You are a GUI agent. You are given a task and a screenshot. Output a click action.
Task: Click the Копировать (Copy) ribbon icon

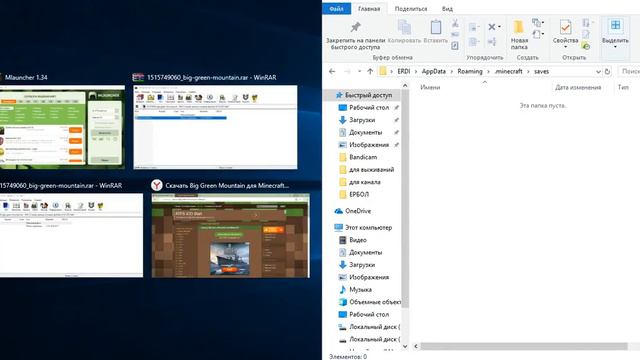404,27
